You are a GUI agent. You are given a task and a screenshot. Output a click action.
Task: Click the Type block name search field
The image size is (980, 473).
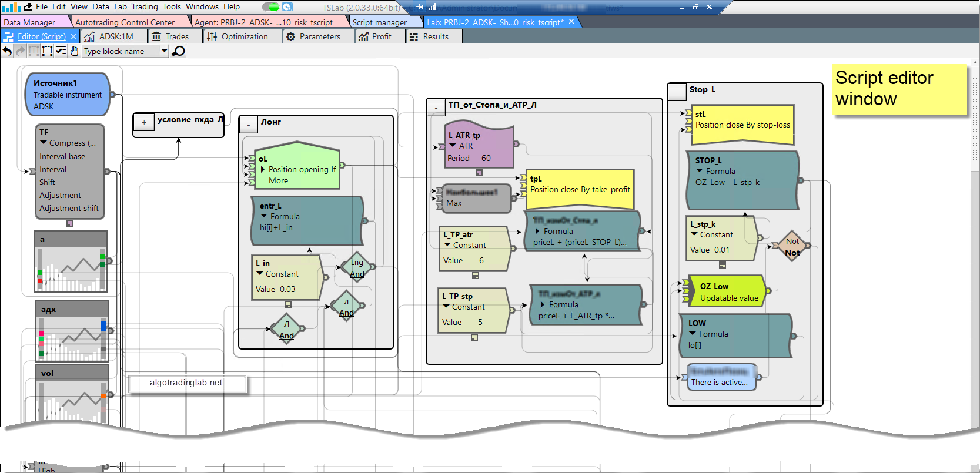pyautogui.click(x=121, y=51)
